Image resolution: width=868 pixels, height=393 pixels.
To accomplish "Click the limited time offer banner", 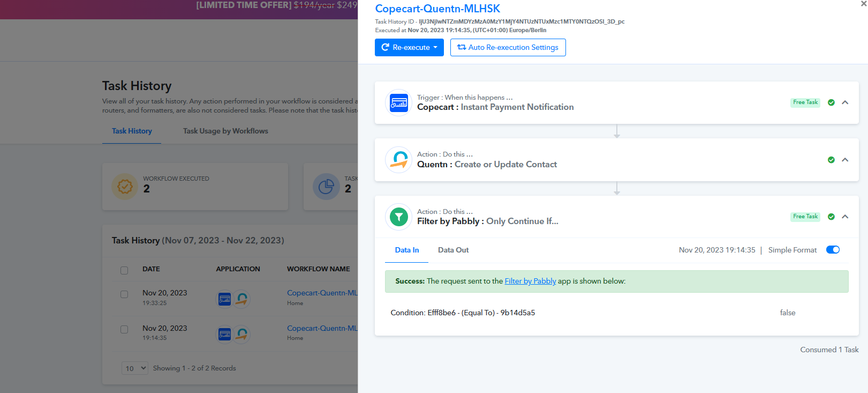I will [x=179, y=10].
